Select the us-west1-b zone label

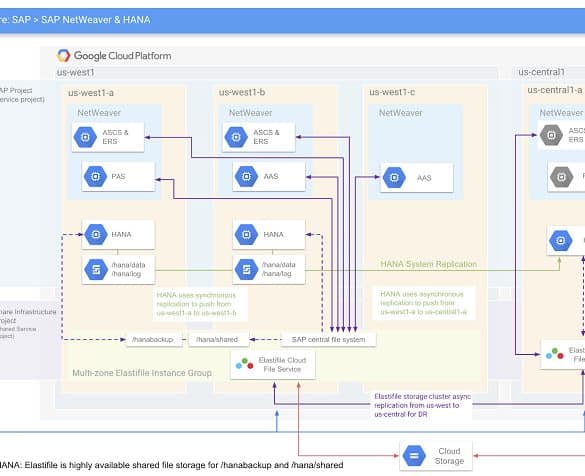click(242, 92)
